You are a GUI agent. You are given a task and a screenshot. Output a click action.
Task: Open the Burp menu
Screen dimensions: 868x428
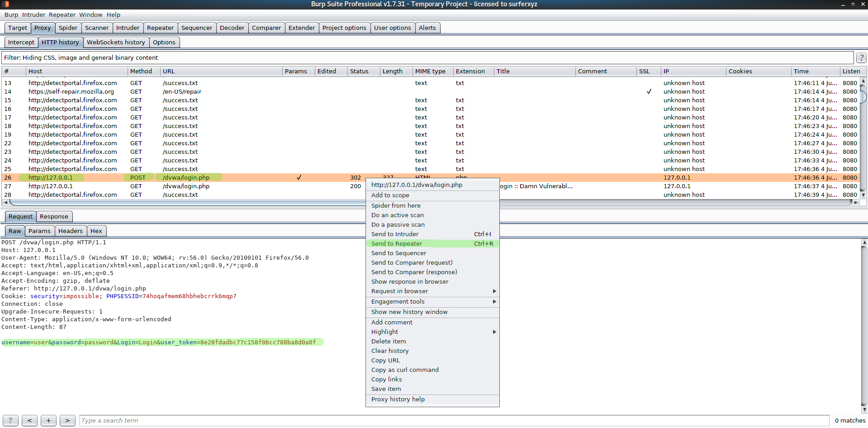[11, 14]
